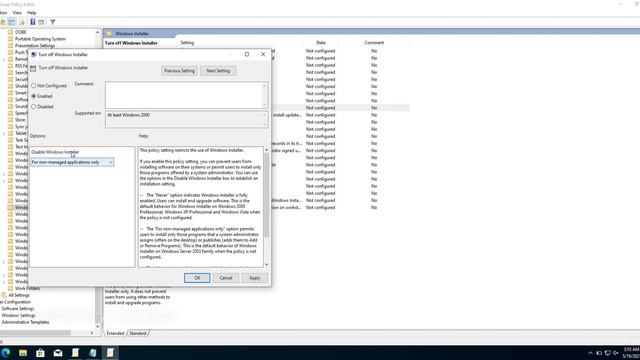Click the Help text scrollbar down arrow
Image resolution: width=640 pixels, height=360 pixels.
[267, 264]
